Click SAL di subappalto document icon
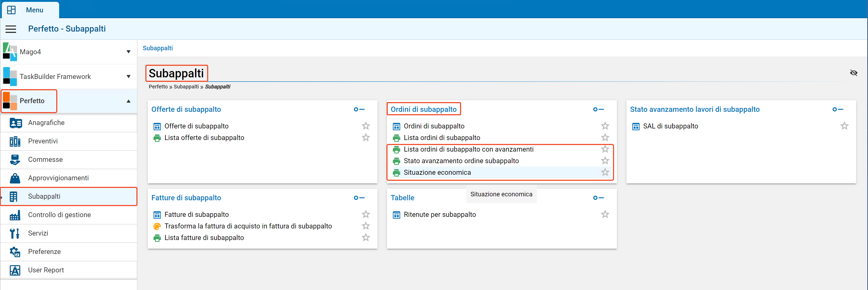 coord(636,127)
